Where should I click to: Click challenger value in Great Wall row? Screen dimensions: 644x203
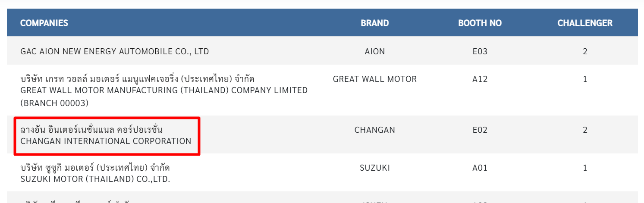(x=585, y=79)
